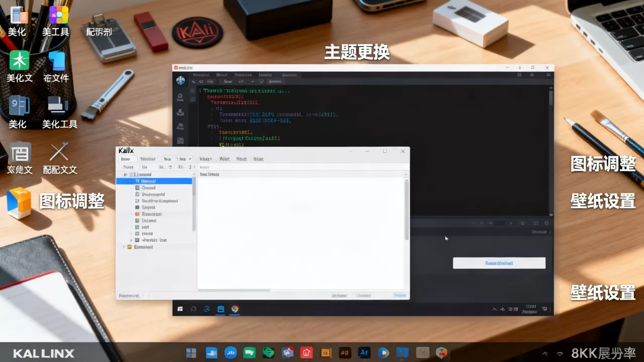The width and height of the screenshot is (644, 362).
Task: Open Edge on the inner dark taskbar
Action: [x=207, y=309]
